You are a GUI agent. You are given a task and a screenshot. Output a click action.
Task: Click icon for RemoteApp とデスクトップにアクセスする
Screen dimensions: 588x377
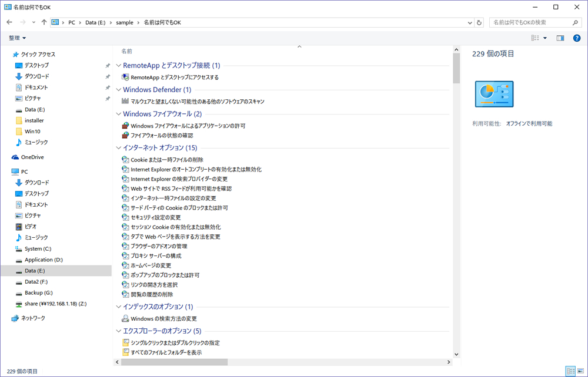(x=125, y=77)
